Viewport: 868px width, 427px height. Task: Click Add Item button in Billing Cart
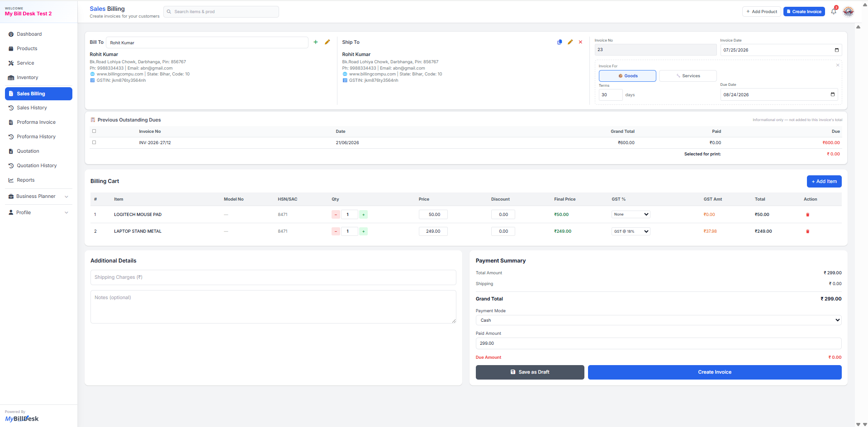click(824, 182)
